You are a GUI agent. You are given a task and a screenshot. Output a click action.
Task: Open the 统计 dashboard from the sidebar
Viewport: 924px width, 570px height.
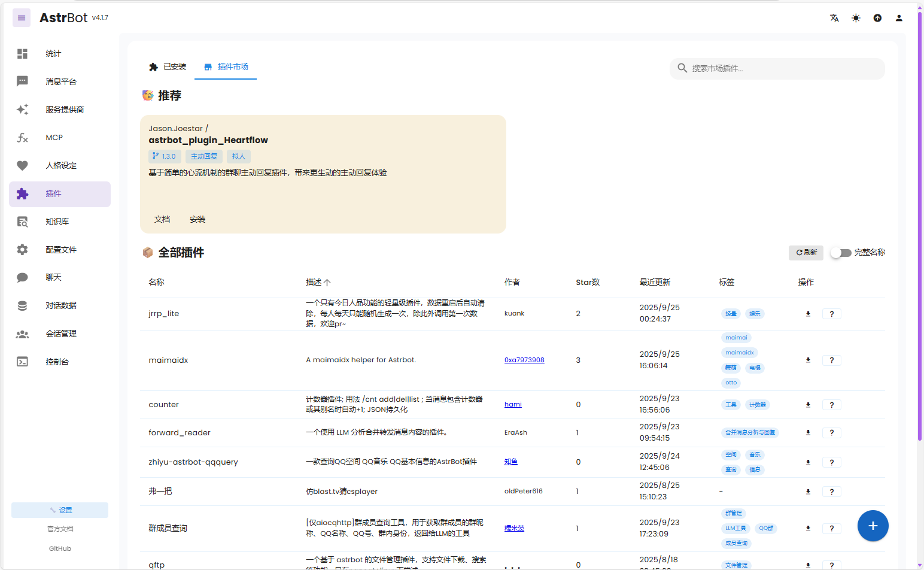[60, 54]
